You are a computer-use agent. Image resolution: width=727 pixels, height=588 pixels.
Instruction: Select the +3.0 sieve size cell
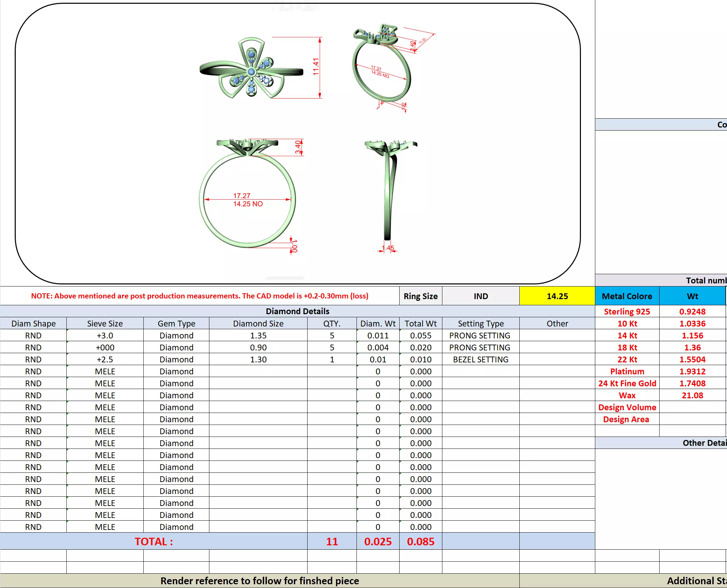105,335
